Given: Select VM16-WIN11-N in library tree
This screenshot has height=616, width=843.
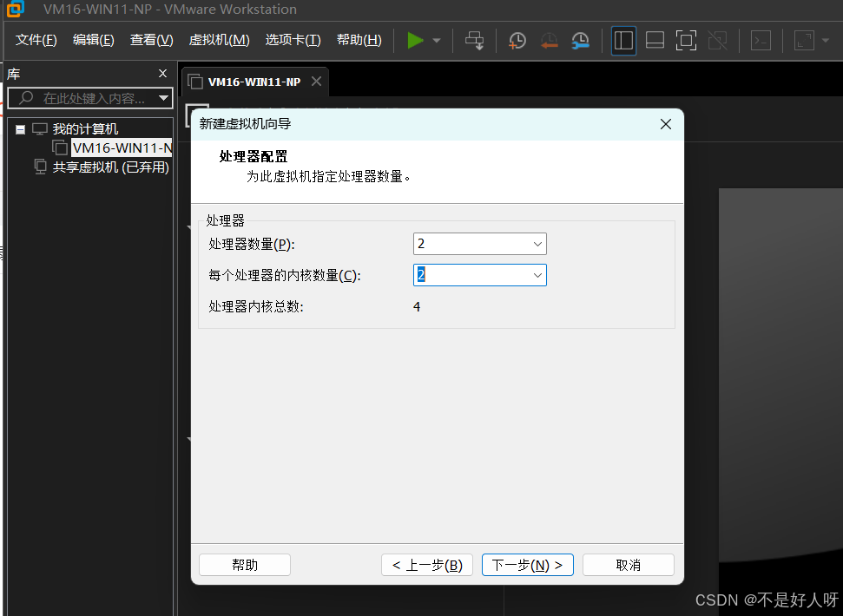Looking at the screenshot, I should (x=122, y=147).
